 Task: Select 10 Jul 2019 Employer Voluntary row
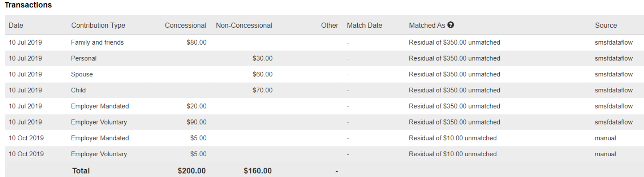(324, 122)
